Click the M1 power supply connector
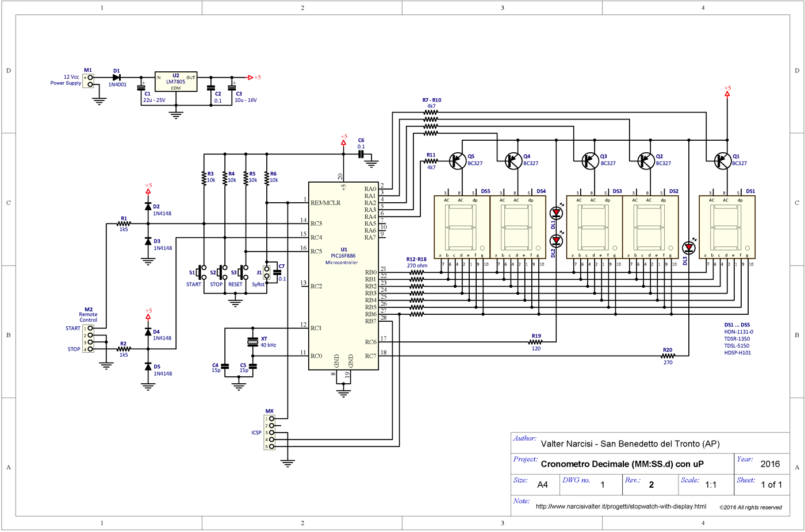Viewport: 805px width, 532px height. pos(89,81)
